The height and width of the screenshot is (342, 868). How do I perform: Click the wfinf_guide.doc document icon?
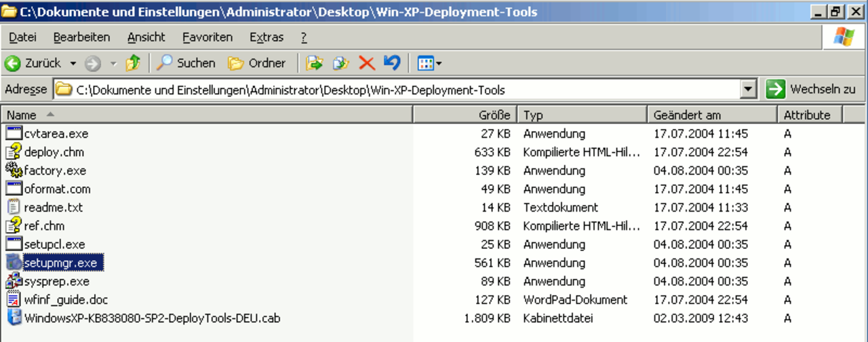[14, 299]
